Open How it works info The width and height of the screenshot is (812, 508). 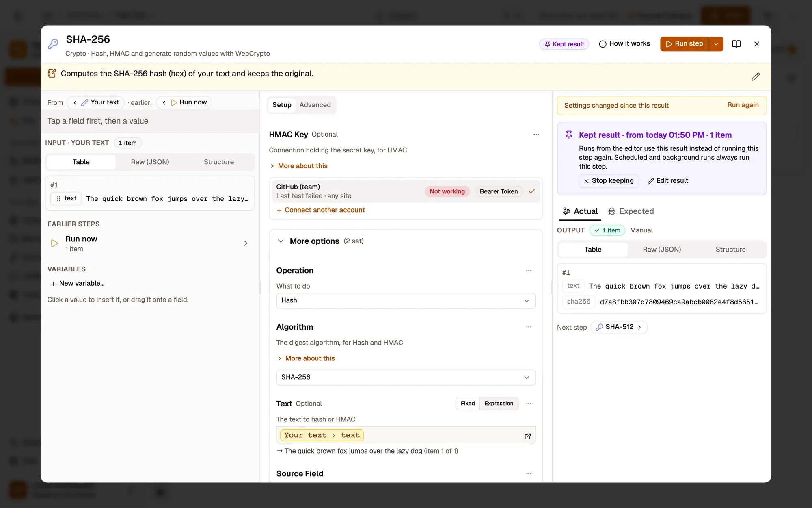(x=624, y=44)
